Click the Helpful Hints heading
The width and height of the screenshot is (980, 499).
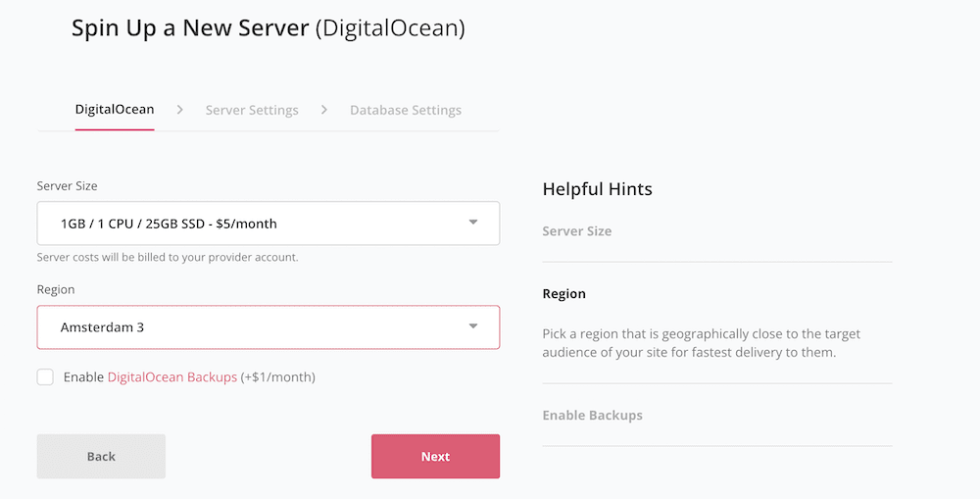598,189
